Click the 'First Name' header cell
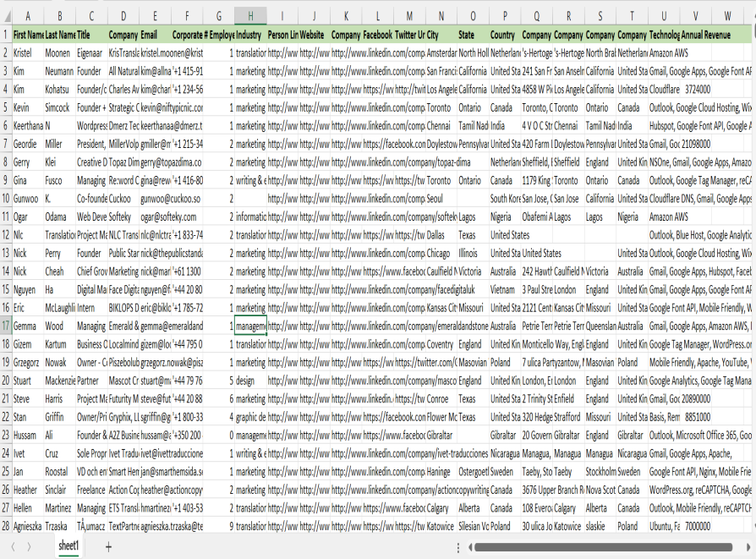756x559 pixels. [x=28, y=35]
